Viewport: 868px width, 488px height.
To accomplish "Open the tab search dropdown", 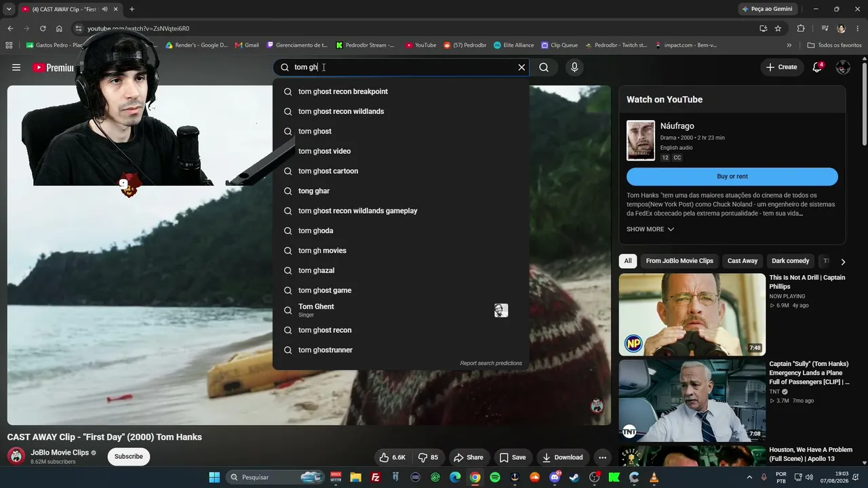I will point(9,9).
